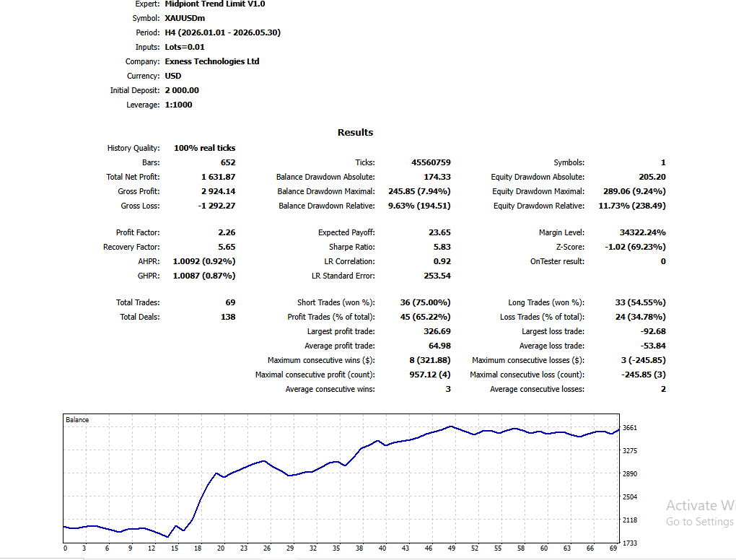
Task: Click Maximal consecutive profit value 957.12 (4)
Action: 430,375
